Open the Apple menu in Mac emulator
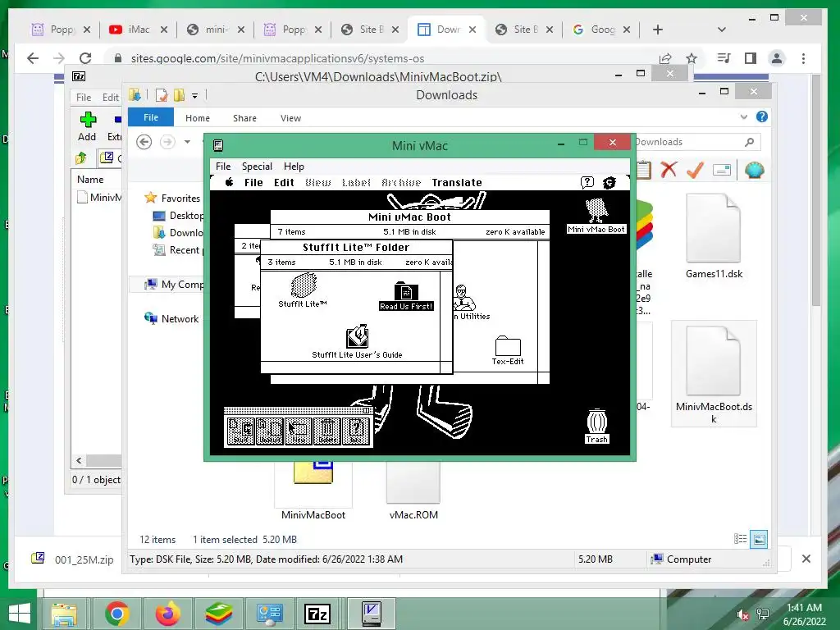The image size is (840, 630). [230, 182]
